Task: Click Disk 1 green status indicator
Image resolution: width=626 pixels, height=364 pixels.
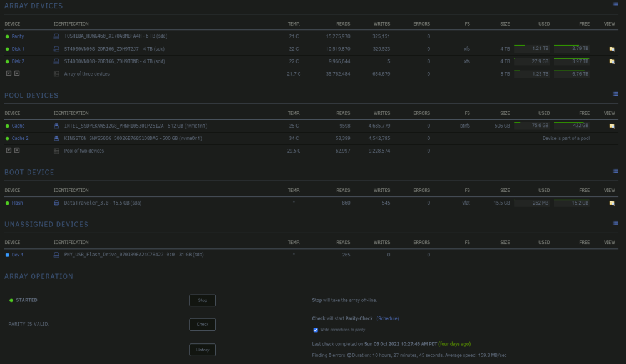Action: [x=7, y=49]
